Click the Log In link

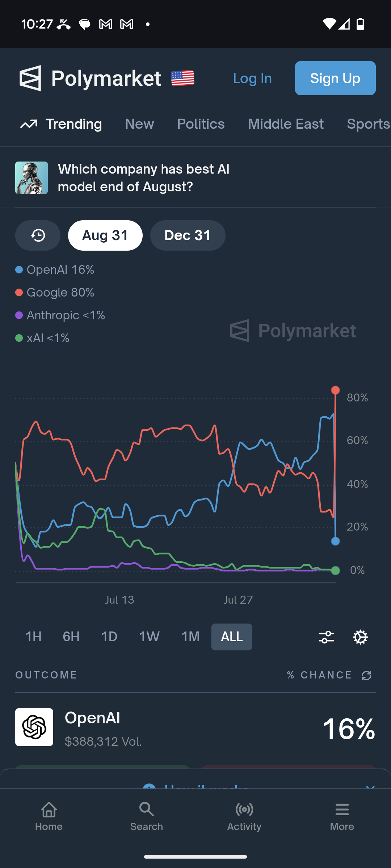tap(252, 78)
